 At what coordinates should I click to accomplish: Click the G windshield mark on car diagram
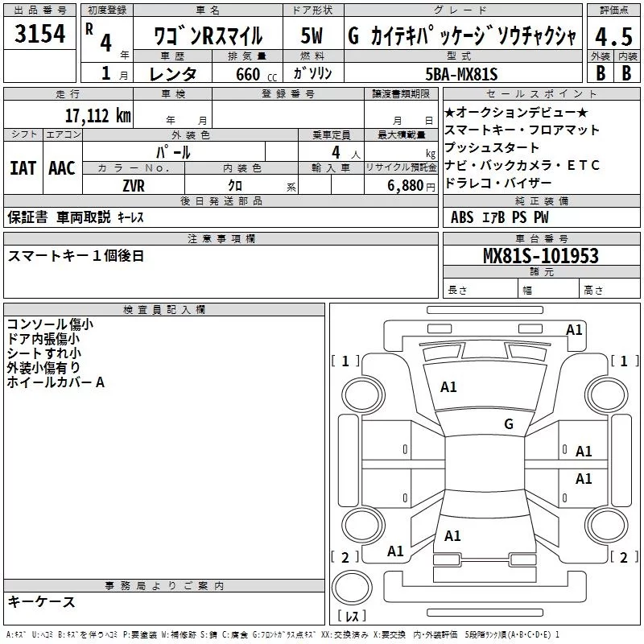click(x=508, y=424)
